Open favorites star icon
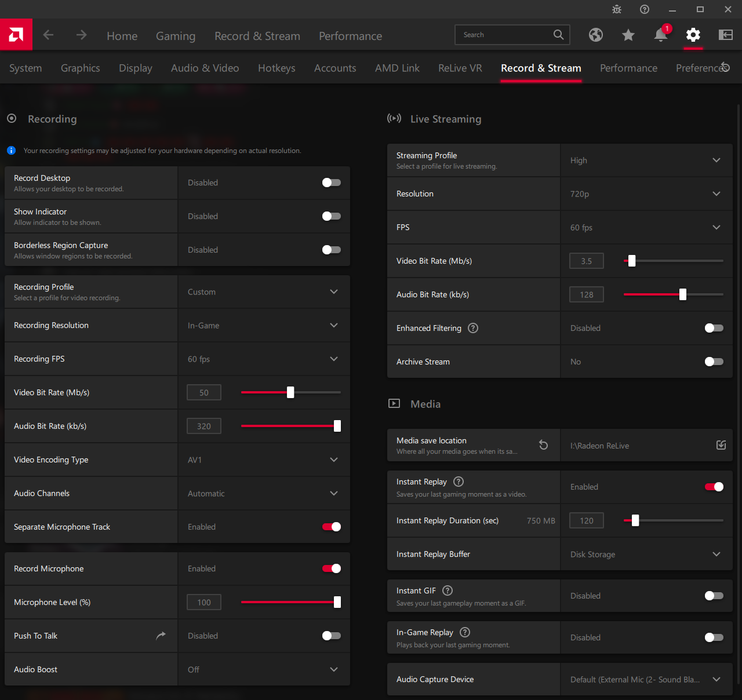 (628, 35)
